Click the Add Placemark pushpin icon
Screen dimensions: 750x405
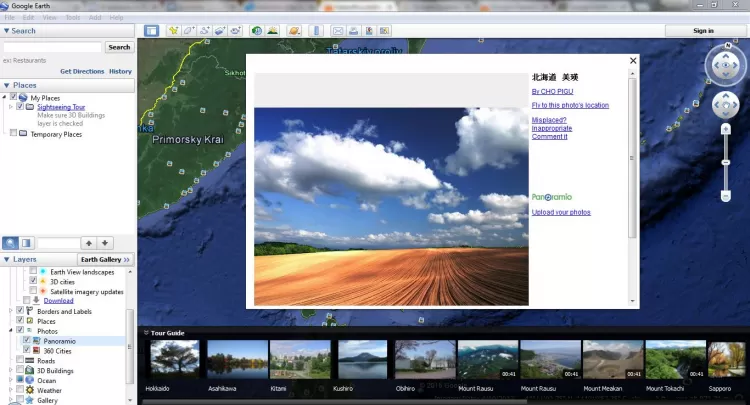point(174,31)
